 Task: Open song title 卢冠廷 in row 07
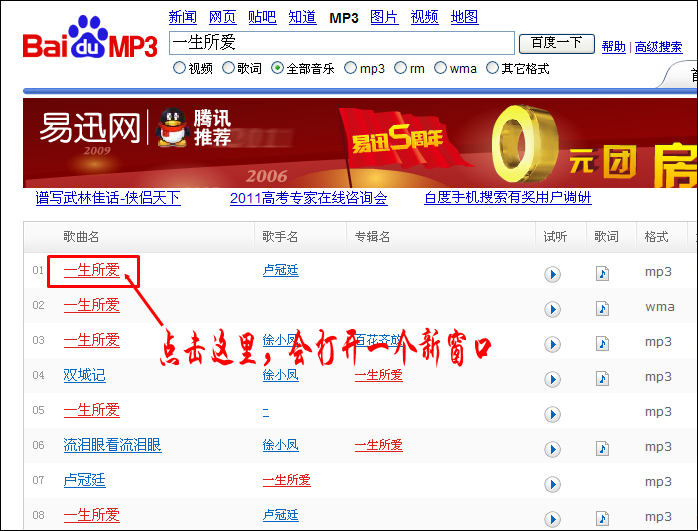pyautogui.click(x=85, y=480)
